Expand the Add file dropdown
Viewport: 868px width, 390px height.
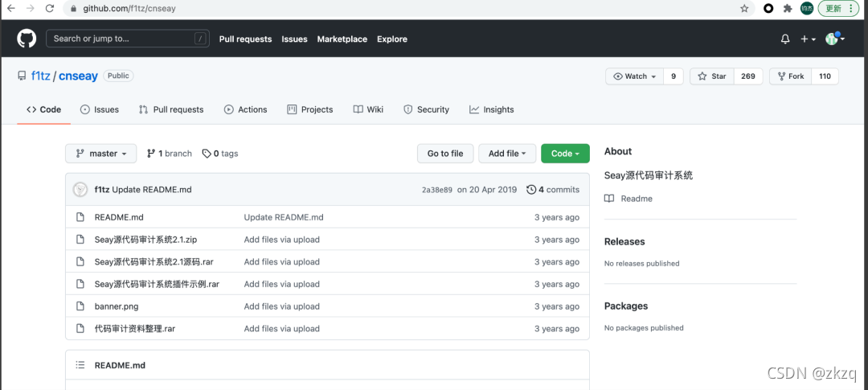(x=507, y=154)
